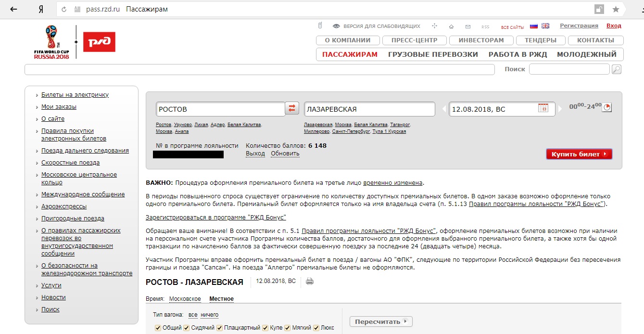Image resolution: width=644 pixels, height=334 pixels.
Task: Swap departure and arrival stations
Action: pos(292,108)
